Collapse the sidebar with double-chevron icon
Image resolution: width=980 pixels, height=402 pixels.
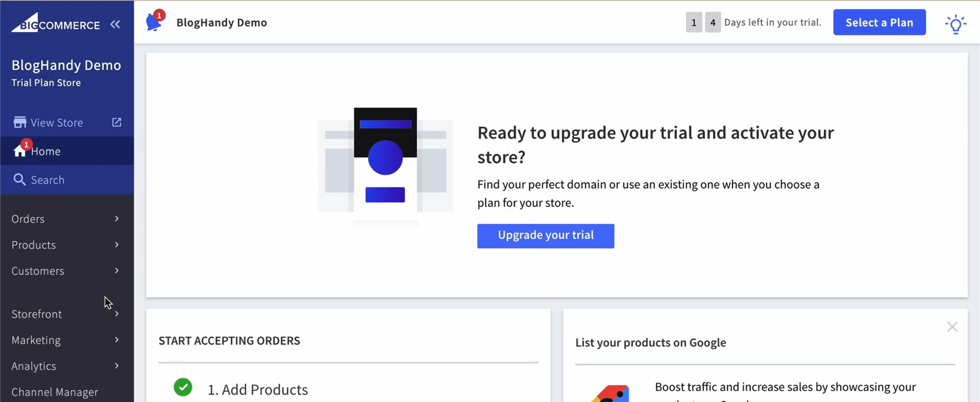[115, 24]
